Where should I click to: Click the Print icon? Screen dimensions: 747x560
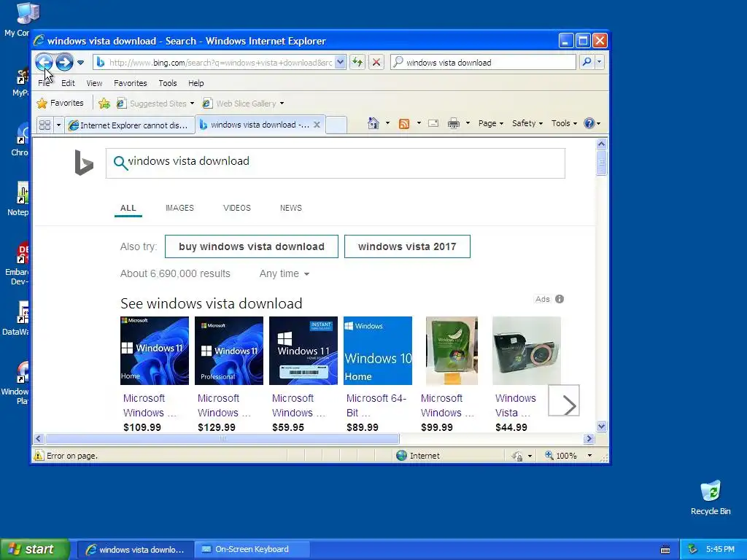tap(454, 123)
